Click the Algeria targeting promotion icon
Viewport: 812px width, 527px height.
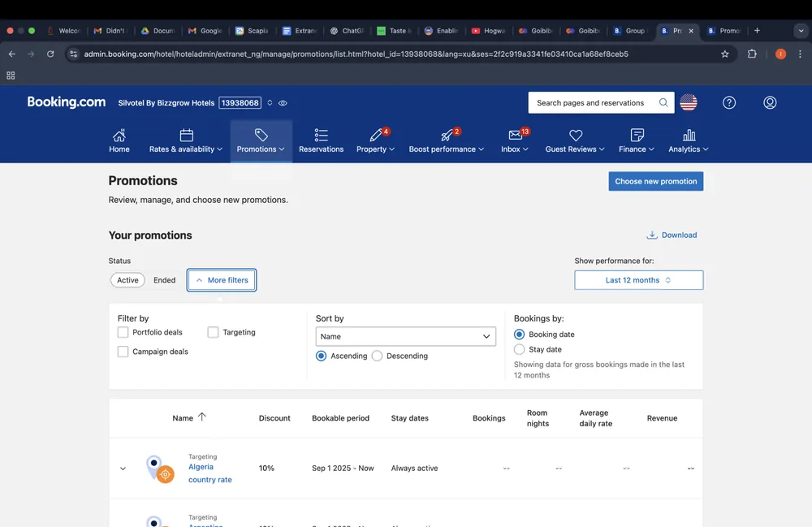[x=159, y=469]
